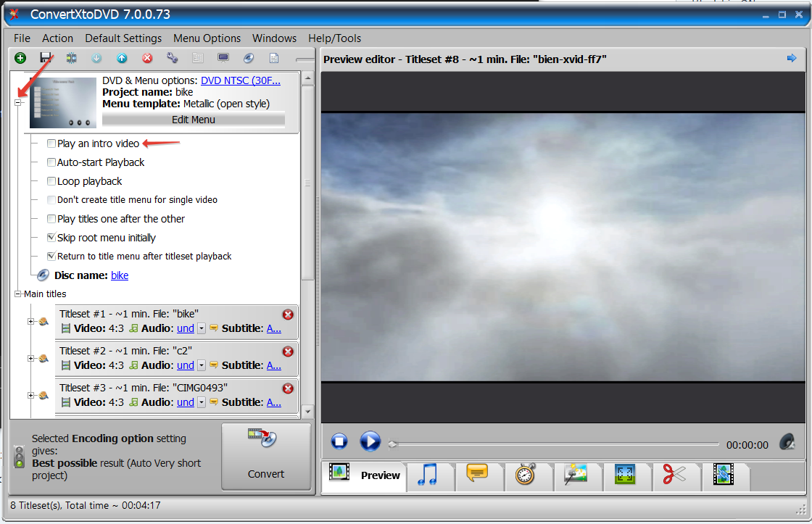Open audio dropdown arrow for Titleset #3
The height and width of the screenshot is (524, 812).
click(202, 402)
